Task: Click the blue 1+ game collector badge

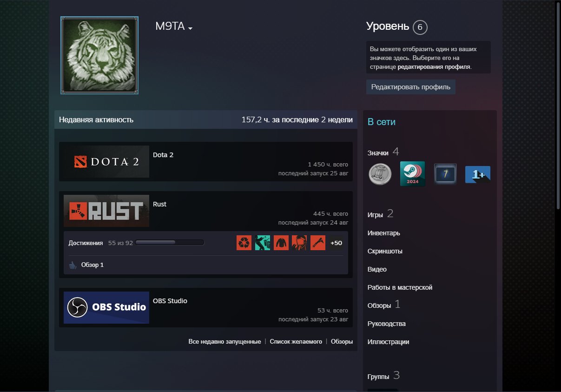Action: coord(477,174)
